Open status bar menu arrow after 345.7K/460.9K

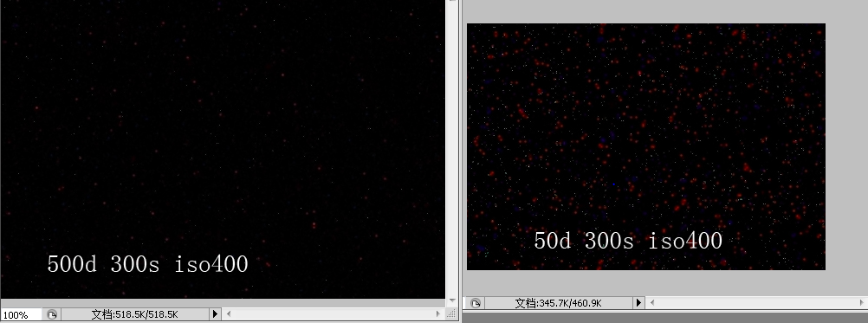[638, 302]
